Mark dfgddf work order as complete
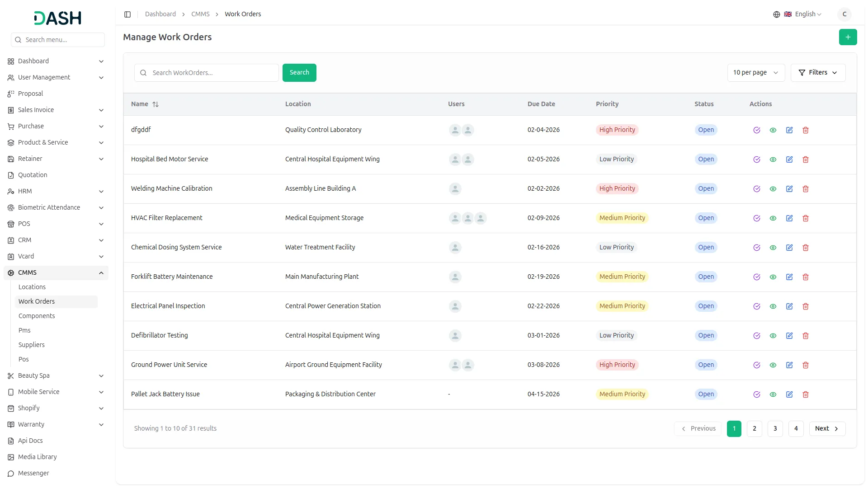 pos(756,130)
